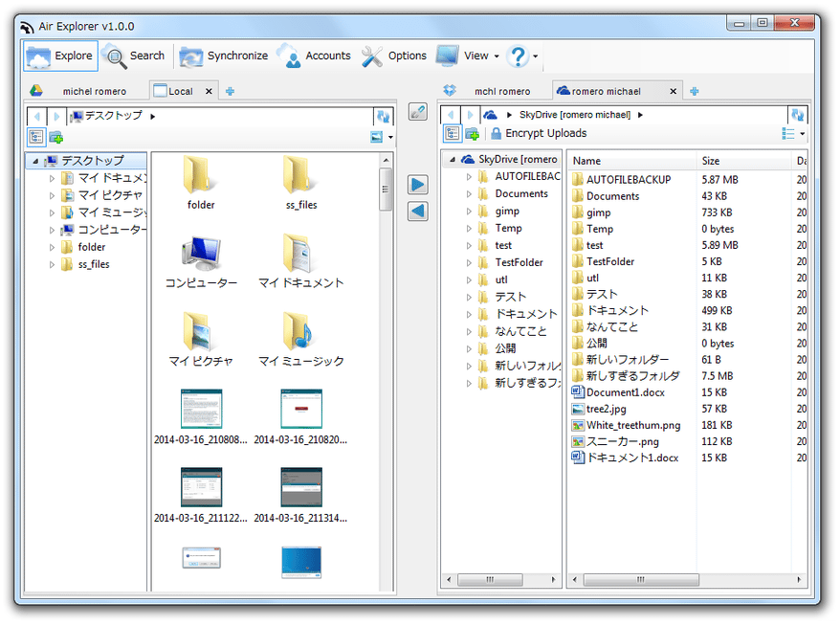
Task: Add a new tab in right pane
Action: (695, 91)
